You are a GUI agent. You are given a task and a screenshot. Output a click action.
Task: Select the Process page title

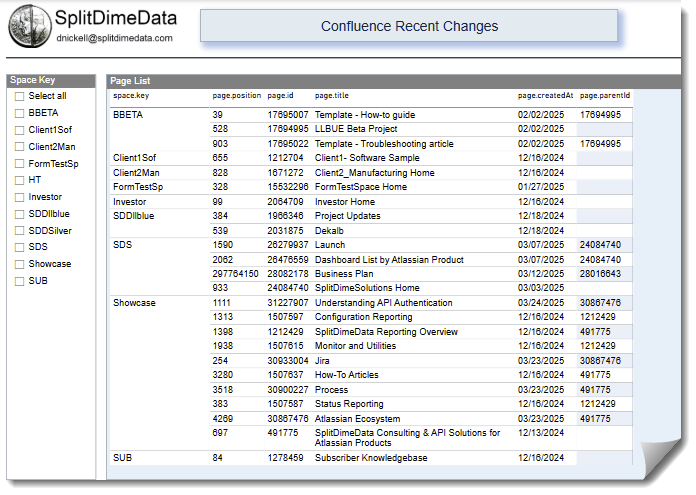(x=332, y=390)
